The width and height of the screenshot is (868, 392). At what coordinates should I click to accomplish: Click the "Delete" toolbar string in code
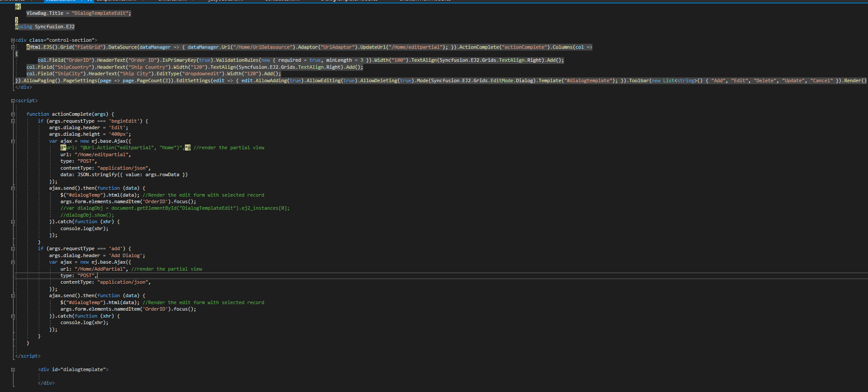pos(765,80)
